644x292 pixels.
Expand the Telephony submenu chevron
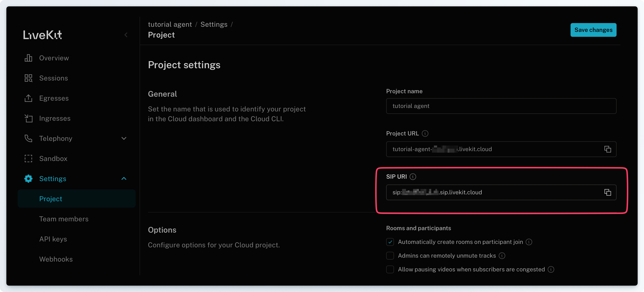tap(124, 138)
